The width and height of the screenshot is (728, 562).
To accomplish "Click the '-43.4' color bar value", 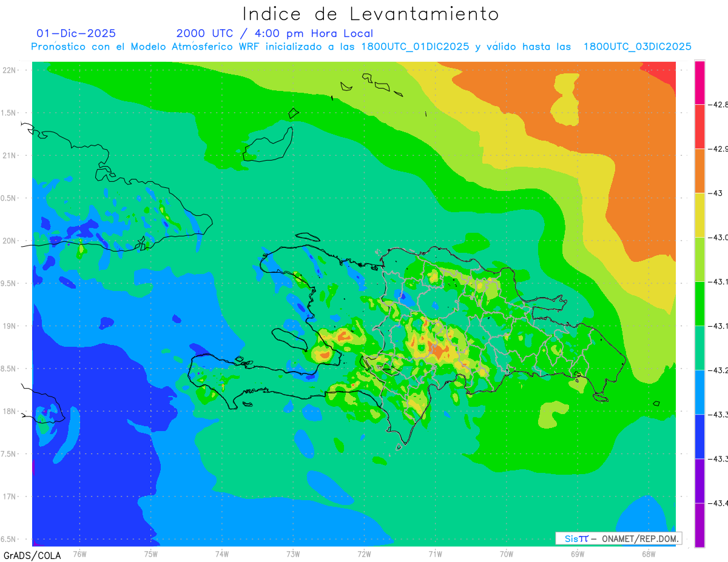I will pos(719,503).
